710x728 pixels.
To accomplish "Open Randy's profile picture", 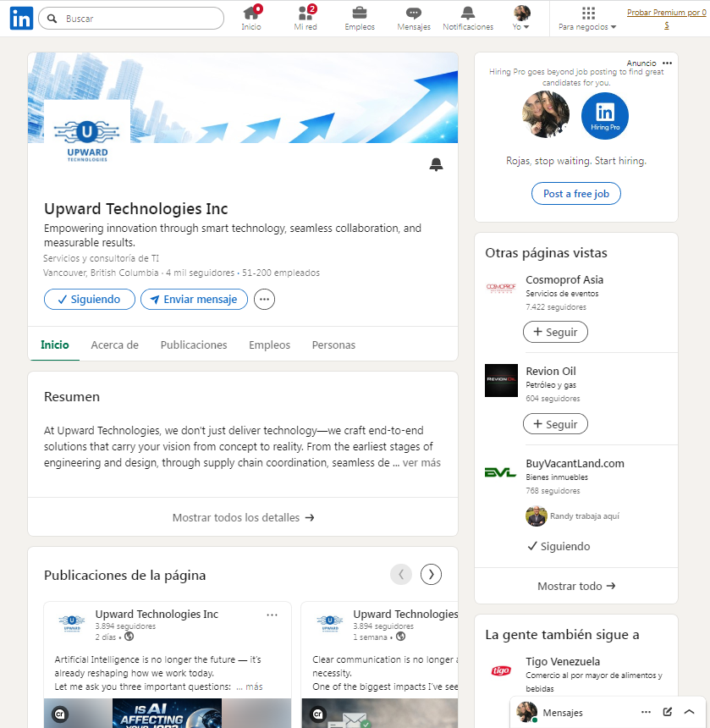I will pyautogui.click(x=536, y=516).
